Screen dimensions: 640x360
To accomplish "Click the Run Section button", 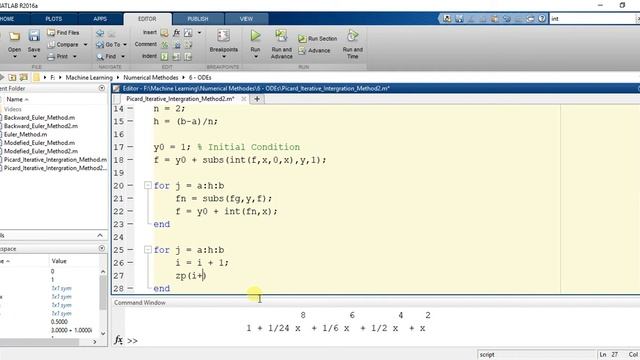I will point(318,38).
